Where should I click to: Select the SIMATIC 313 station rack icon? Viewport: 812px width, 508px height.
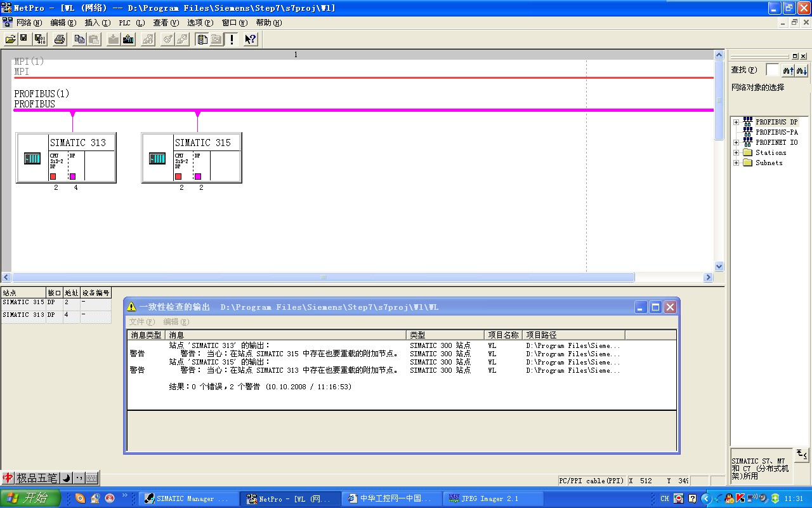(32, 159)
